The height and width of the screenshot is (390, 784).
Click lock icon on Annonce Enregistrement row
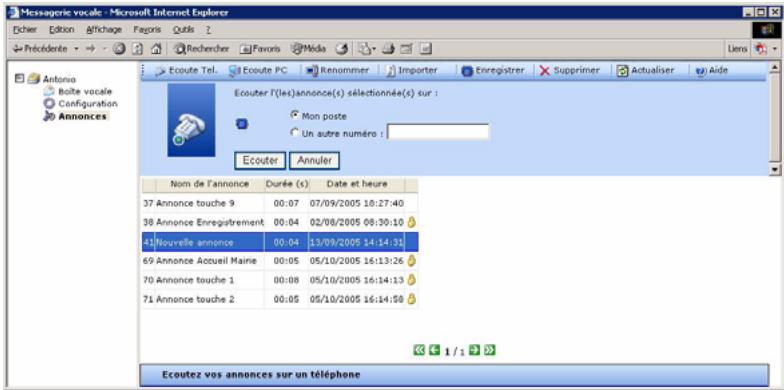(x=412, y=222)
